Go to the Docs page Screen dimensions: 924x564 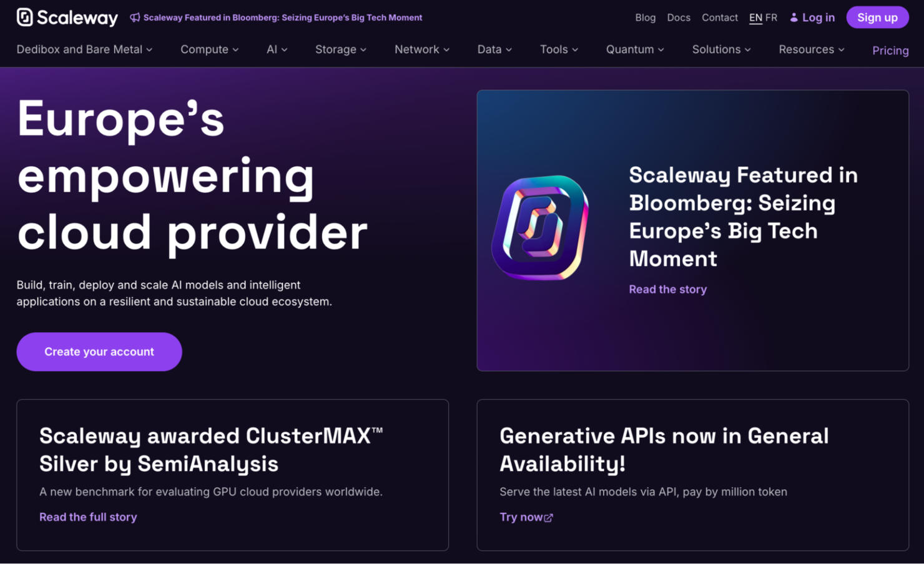point(679,17)
